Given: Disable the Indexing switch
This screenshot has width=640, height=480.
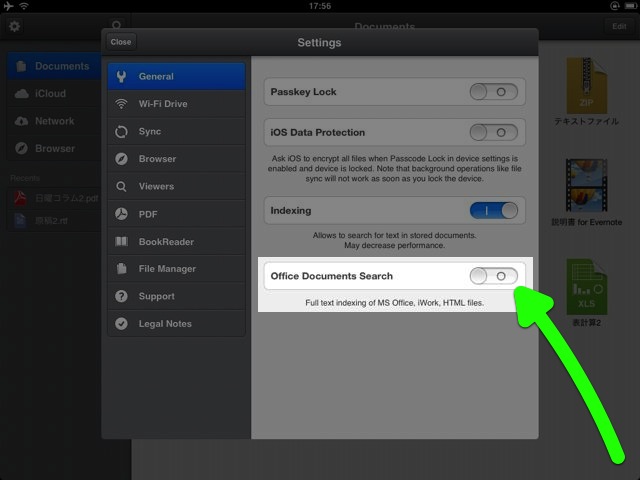Looking at the screenshot, I should point(493,211).
